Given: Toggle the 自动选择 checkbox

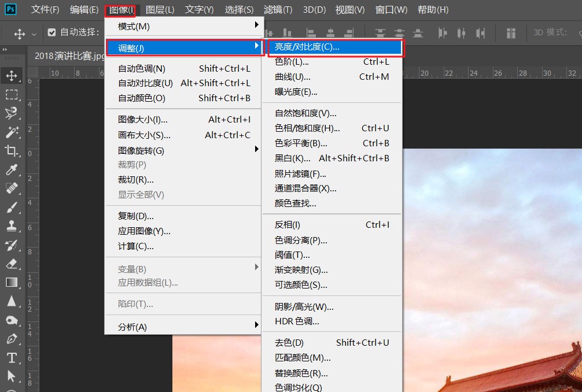Looking at the screenshot, I should 51,32.
